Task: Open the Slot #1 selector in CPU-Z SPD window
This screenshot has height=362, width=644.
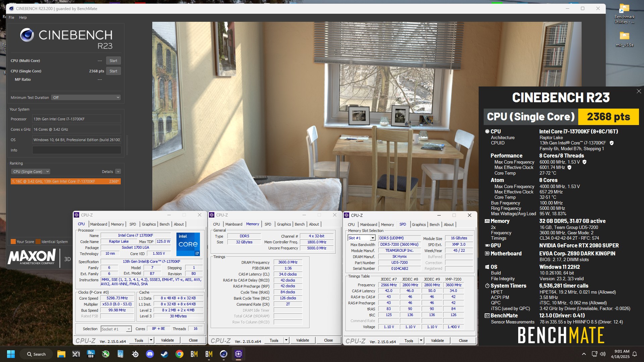Action: coord(361,238)
